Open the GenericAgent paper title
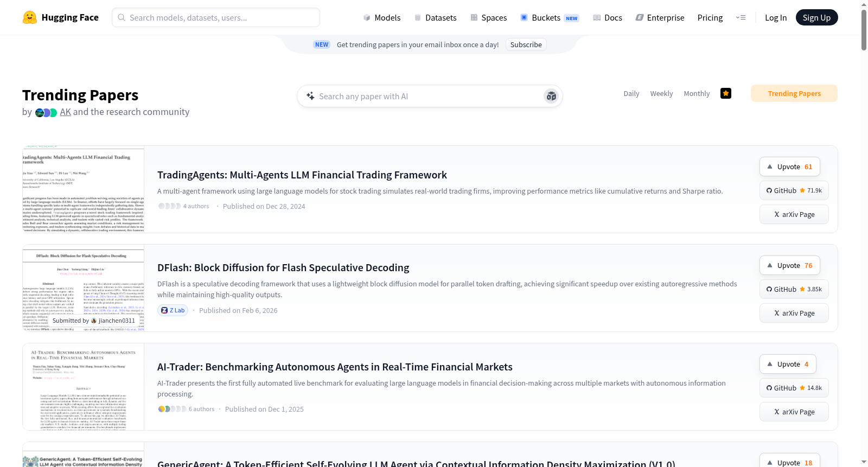 click(416, 463)
